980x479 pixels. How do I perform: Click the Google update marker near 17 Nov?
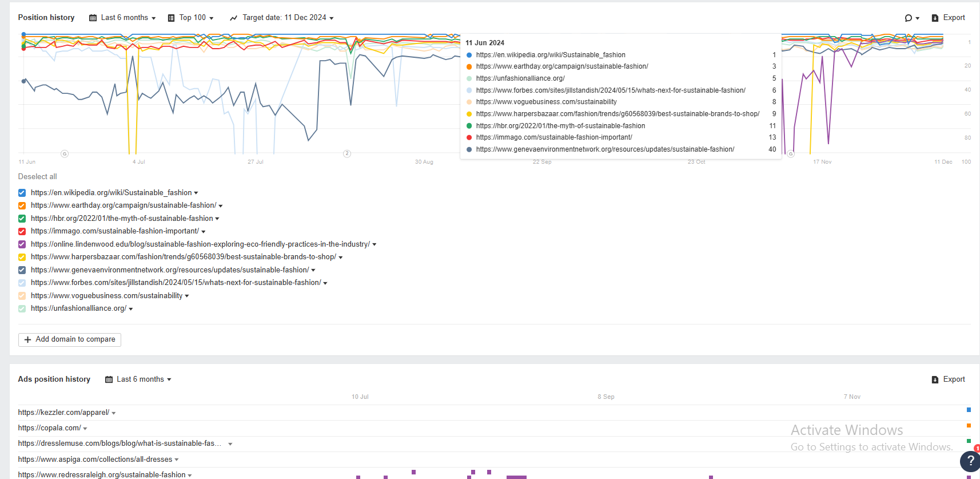pyautogui.click(x=791, y=154)
